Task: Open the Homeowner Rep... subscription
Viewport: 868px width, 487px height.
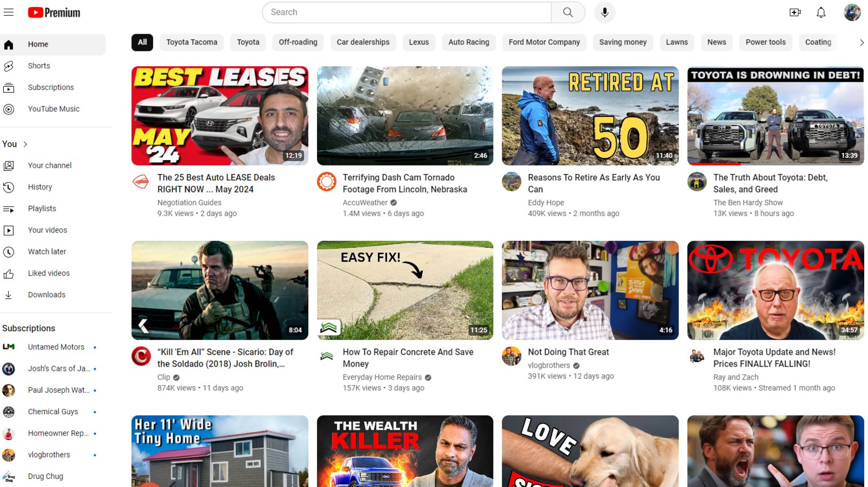Action: click(x=52, y=433)
